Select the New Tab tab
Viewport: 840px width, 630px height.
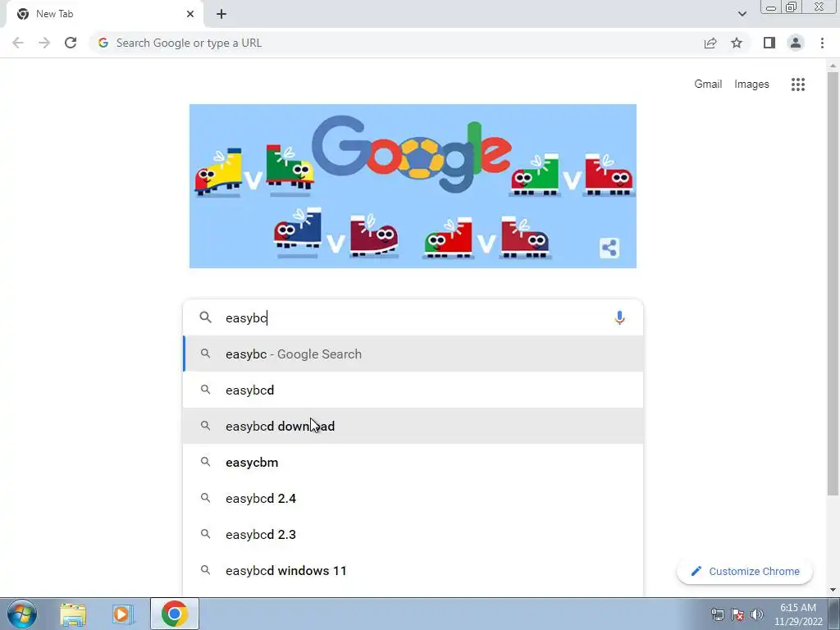104,14
